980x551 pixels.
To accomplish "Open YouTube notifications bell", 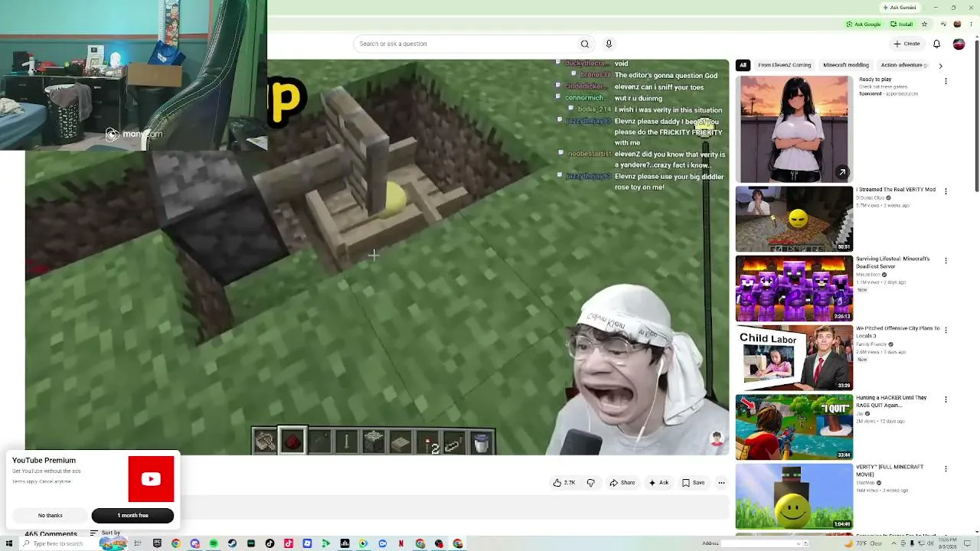I will (936, 44).
